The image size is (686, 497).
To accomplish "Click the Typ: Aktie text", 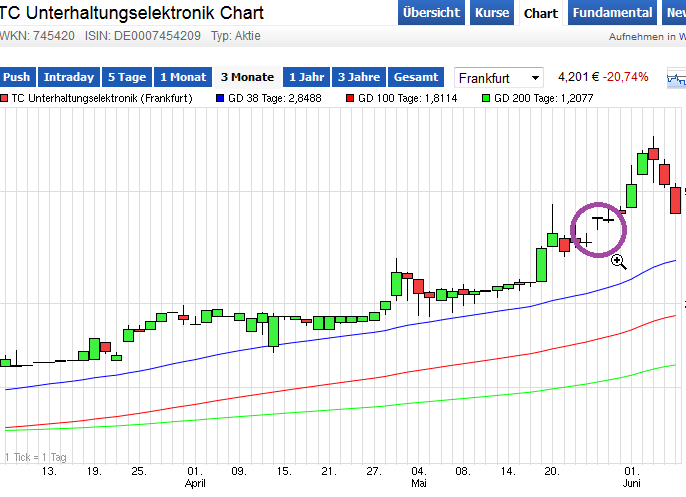I will coord(236,36).
